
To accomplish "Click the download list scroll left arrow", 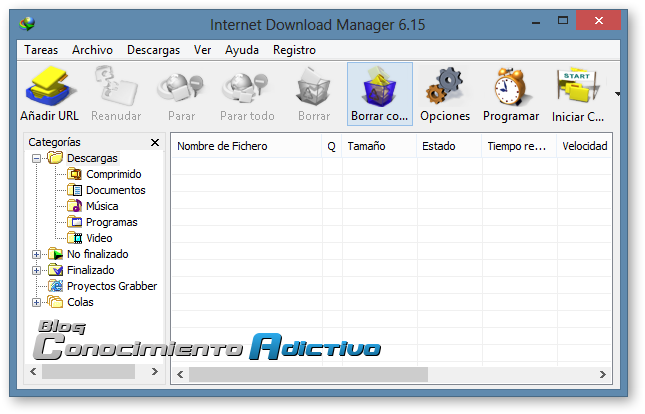I will [x=180, y=374].
